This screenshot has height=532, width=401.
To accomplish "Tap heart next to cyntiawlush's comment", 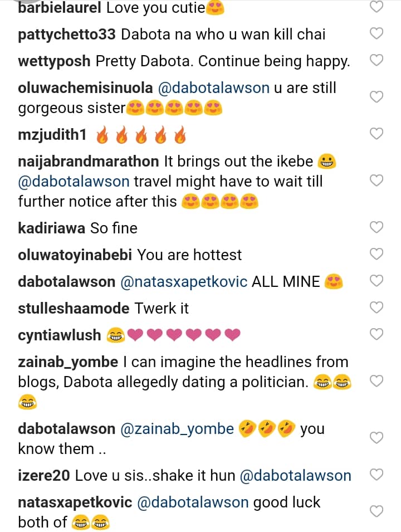I will (x=377, y=334).
